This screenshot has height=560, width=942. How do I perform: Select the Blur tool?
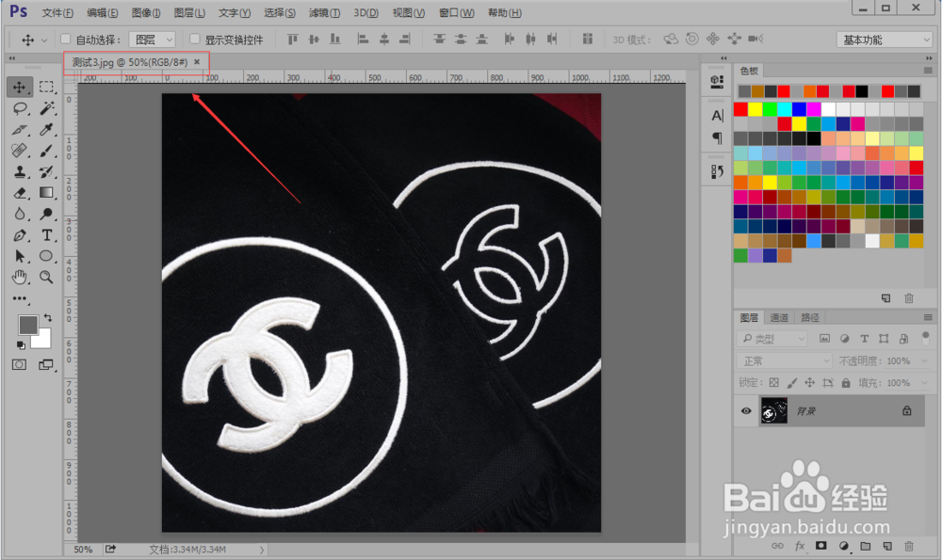(x=20, y=214)
